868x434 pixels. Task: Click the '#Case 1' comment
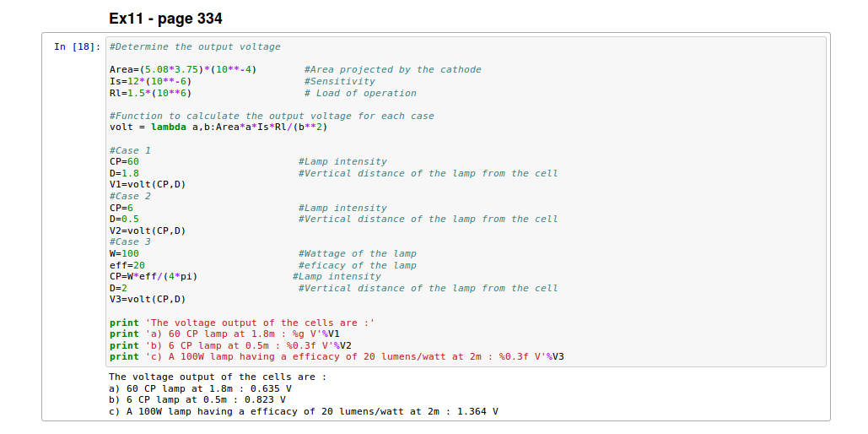click(x=130, y=150)
